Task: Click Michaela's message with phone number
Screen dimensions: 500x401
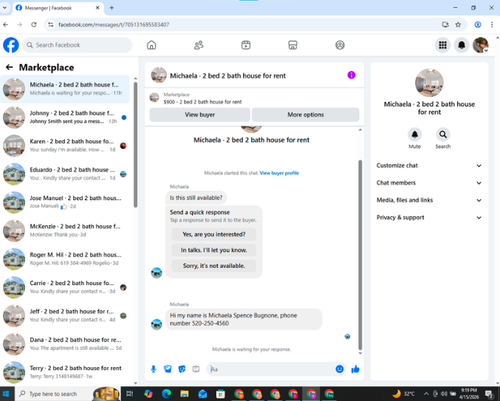Action: [244, 319]
